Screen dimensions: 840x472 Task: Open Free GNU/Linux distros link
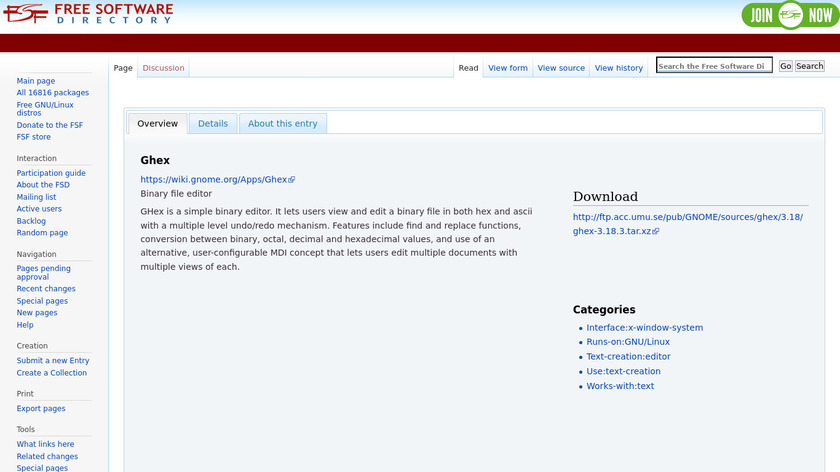45,109
